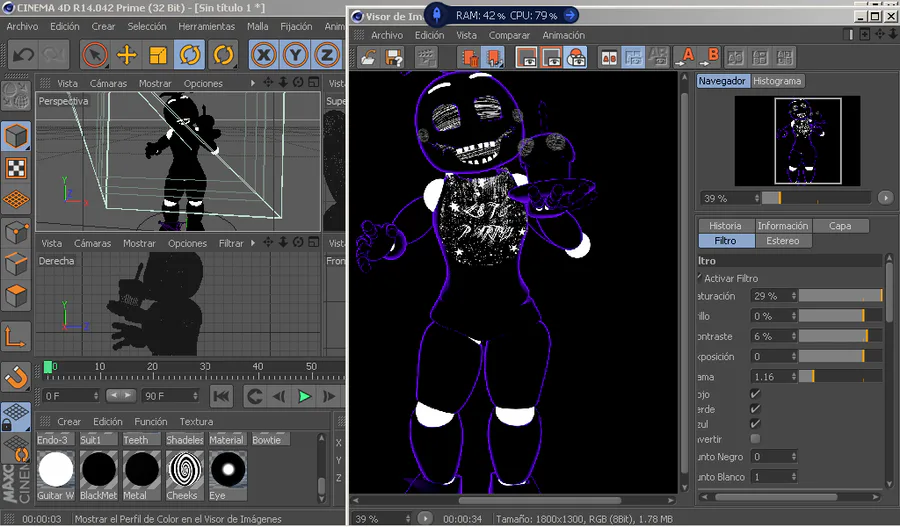The image size is (900, 527).
Task: Select the highlighted Rotate tool
Action: click(x=190, y=56)
